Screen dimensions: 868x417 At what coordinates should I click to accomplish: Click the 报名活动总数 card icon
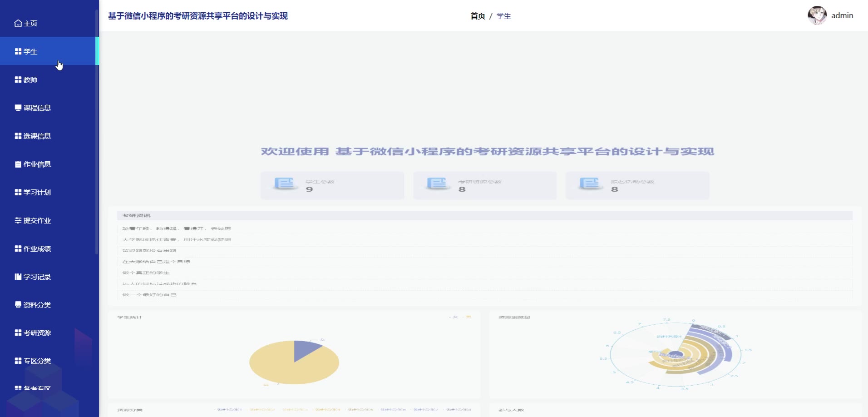coord(590,184)
